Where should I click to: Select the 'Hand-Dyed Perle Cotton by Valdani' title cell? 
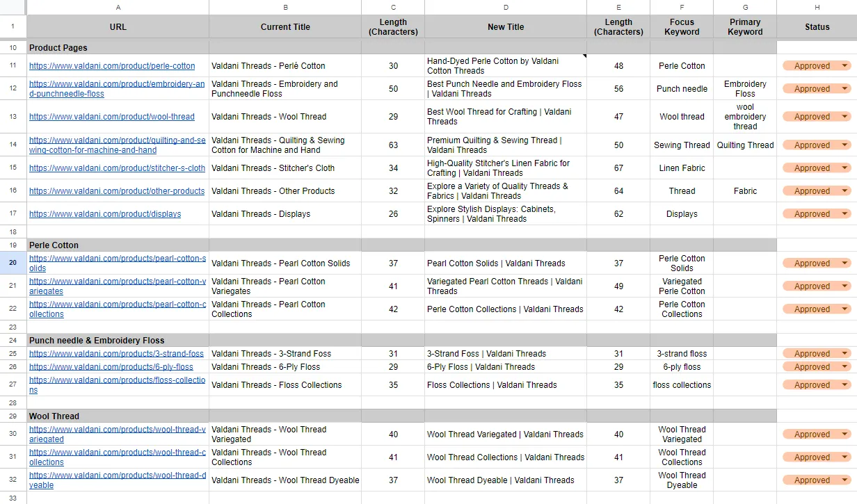pos(506,66)
